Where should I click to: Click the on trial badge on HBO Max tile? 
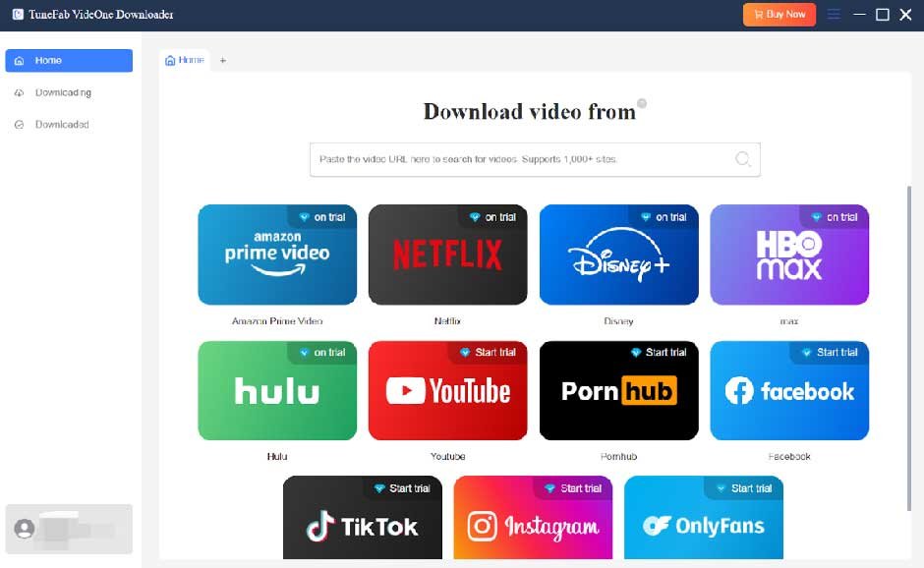835,217
